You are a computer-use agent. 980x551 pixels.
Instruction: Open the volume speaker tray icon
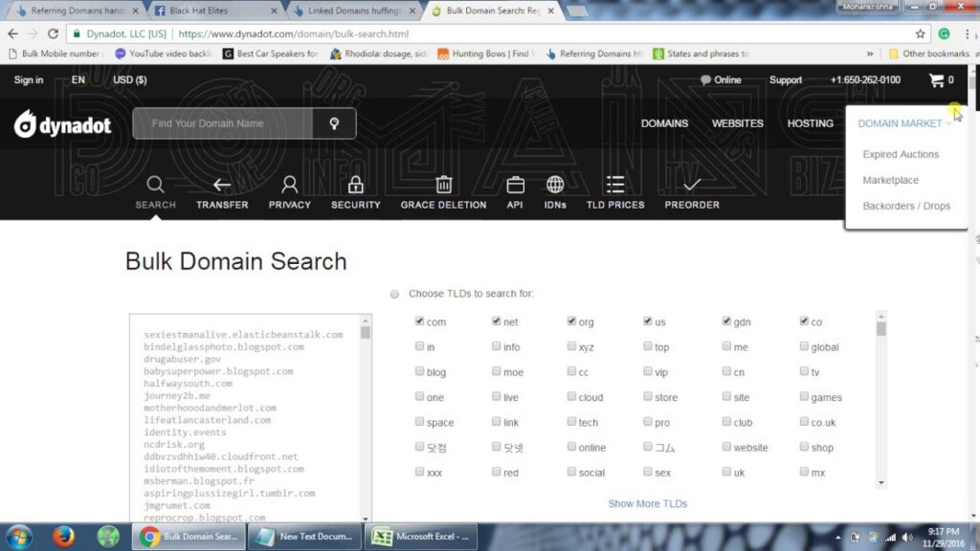pyautogui.click(x=907, y=538)
